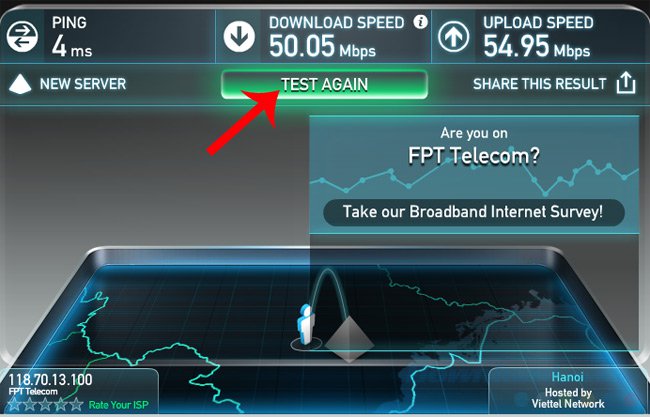Click the Share This Result text
The image size is (650, 417).
pos(540,84)
